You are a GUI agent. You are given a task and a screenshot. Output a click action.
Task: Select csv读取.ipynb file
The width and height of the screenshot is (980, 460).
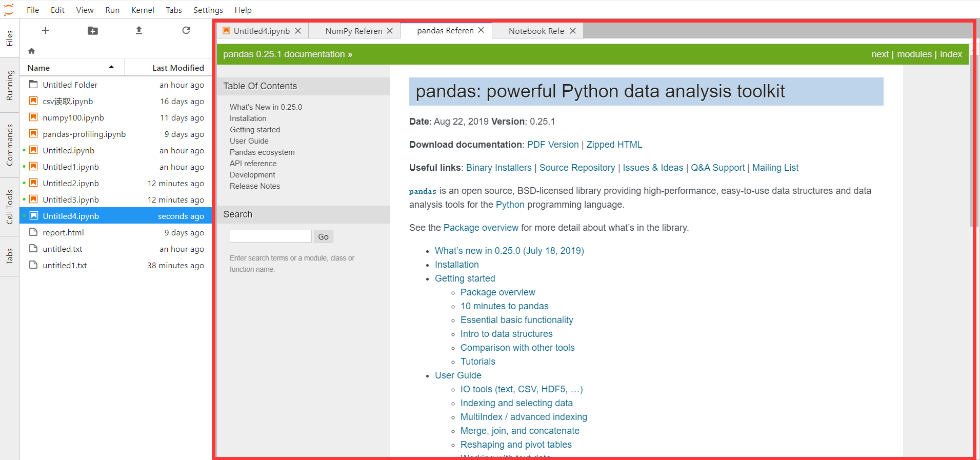(116, 101)
